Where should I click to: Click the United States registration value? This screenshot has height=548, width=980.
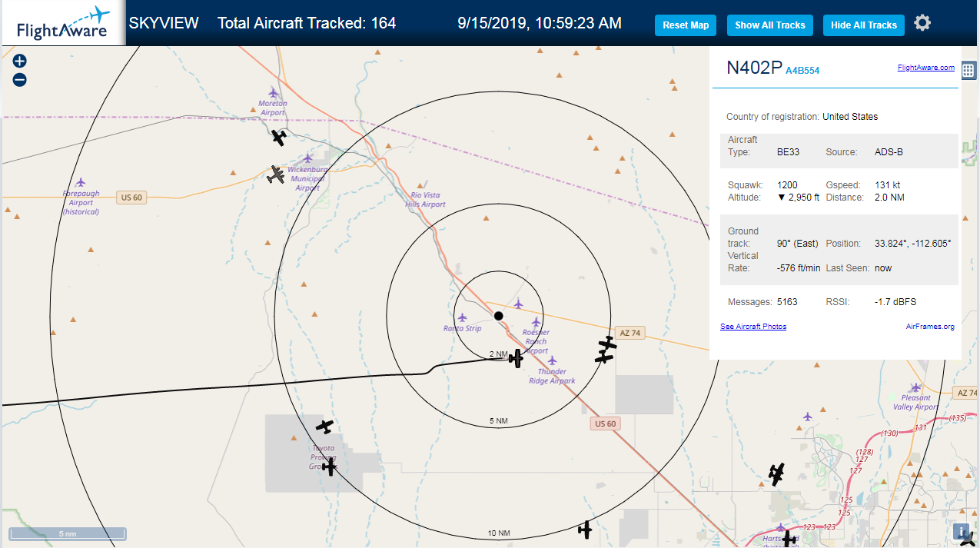850,117
